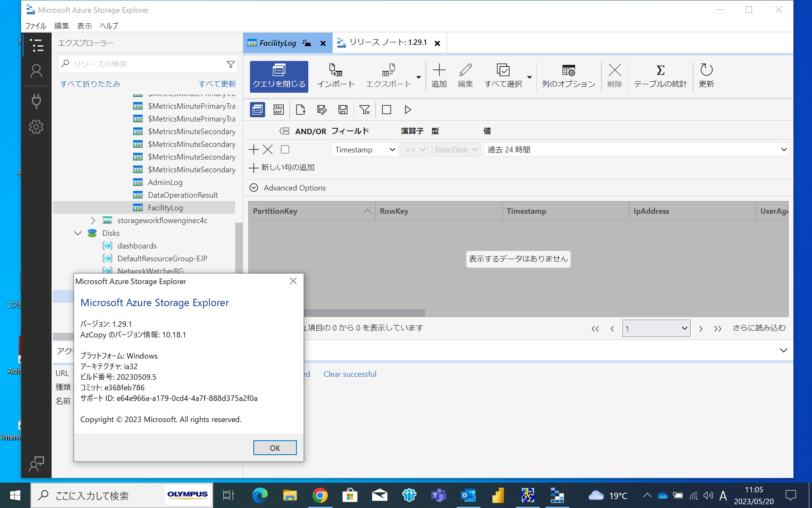Screen dimensions: 812x508
Task: Open the account panel with person icon
Action: pyautogui.click(x=36, y=71)
